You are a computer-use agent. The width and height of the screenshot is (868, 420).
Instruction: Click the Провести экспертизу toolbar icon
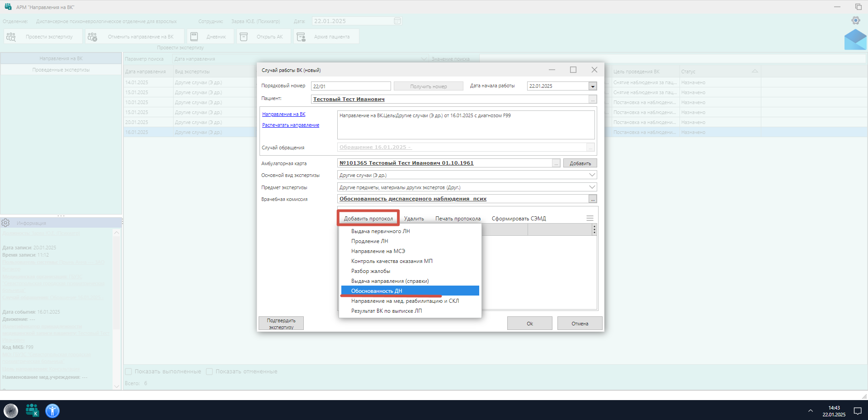tap(11, 37)
